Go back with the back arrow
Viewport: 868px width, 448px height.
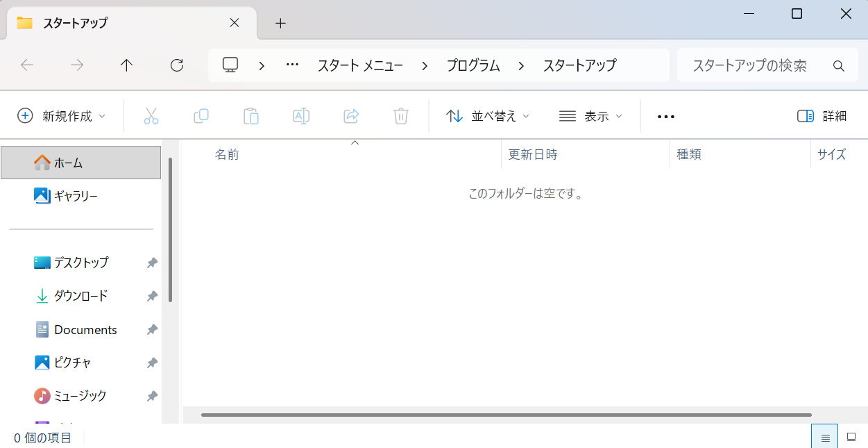[27, 65]
